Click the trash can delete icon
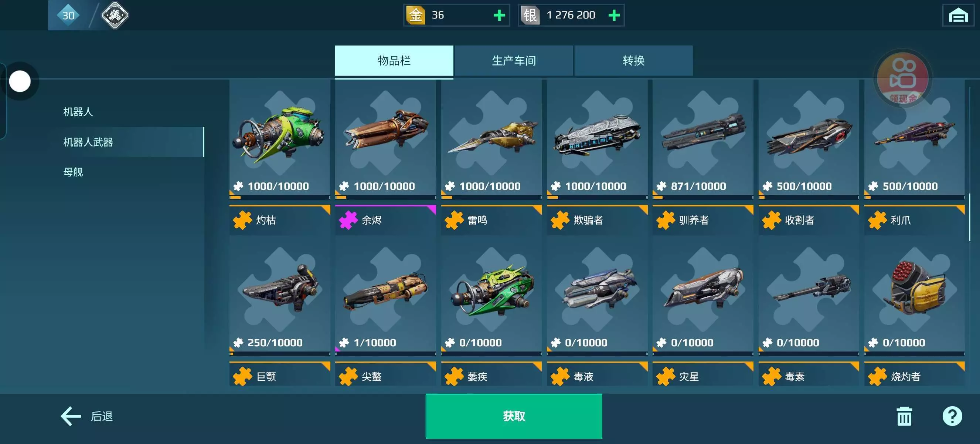Image resolution: width=980 pixels, height=444 pixels. point(904,416)
